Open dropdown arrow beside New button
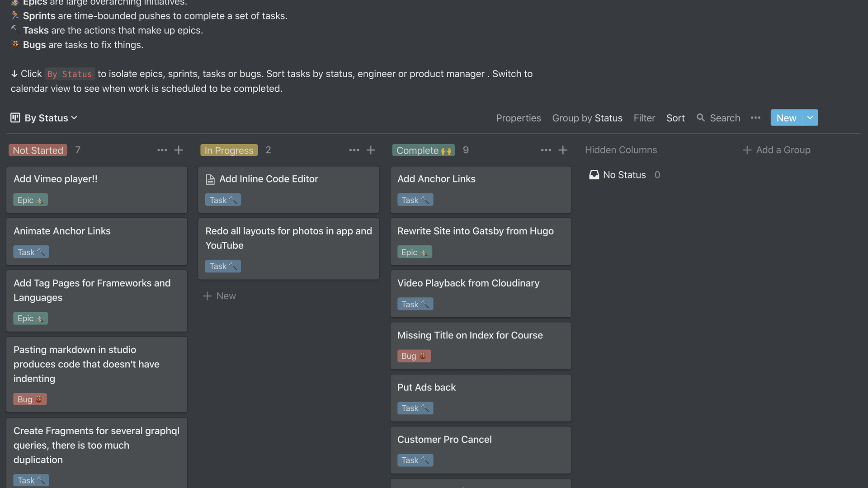Image resolution: width=868 pixels, height=488 pixels. pyautogui.click(x=810, y=118)
